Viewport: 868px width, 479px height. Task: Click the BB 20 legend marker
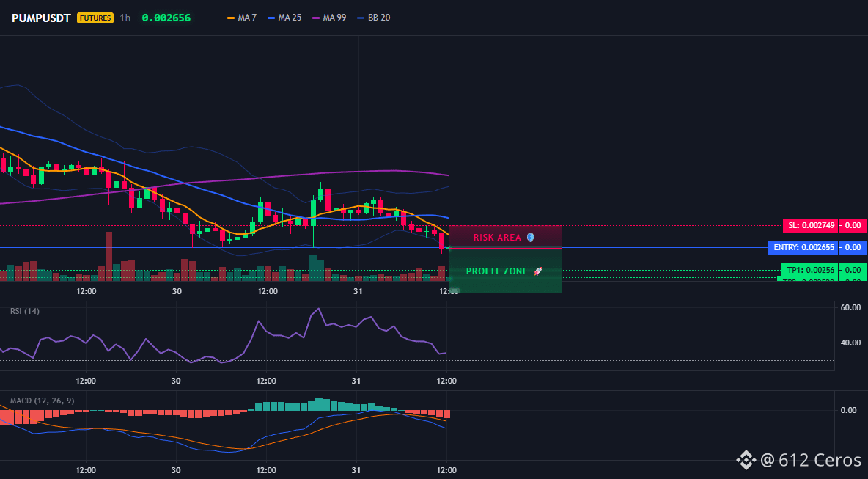(x=361, y=18)
